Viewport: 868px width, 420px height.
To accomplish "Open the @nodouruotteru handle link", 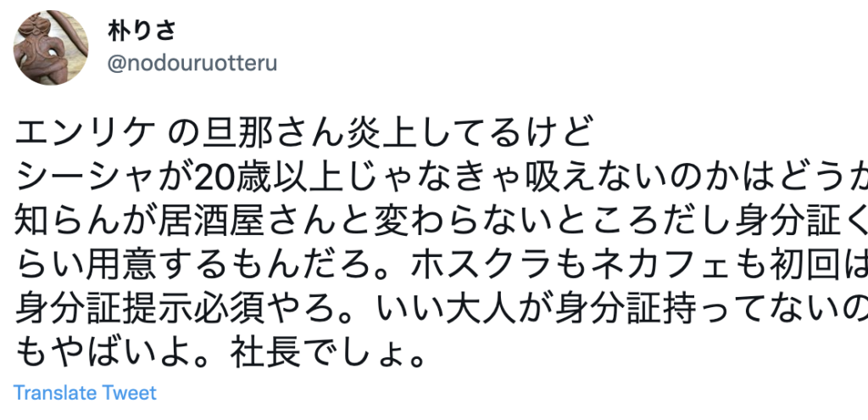I will click(x=192, y=64).
